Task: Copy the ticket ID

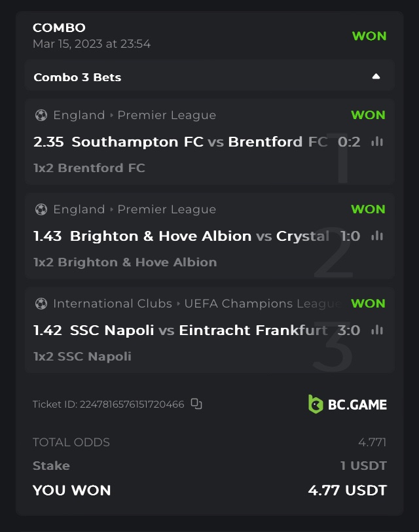Action: (x=196, y=404)
